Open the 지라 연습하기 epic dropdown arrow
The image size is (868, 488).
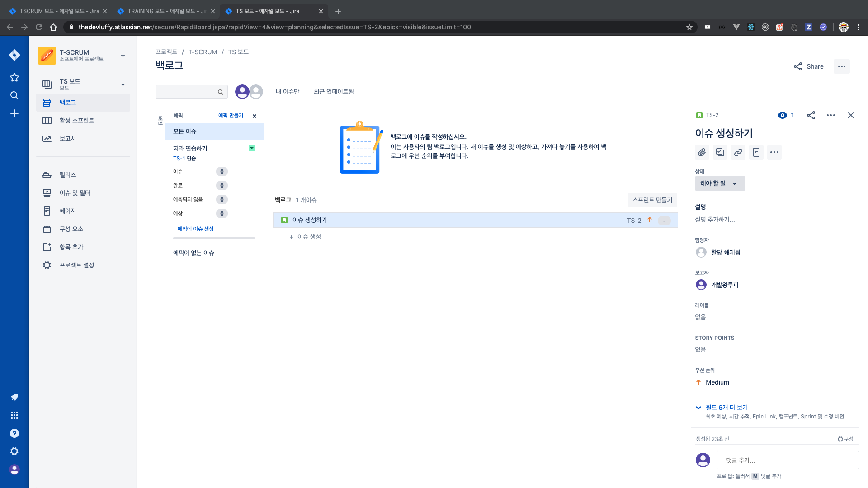pos(252,148)
